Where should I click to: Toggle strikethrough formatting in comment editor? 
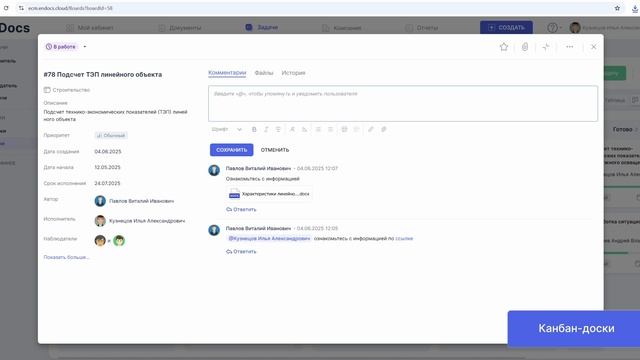pos(278,129)
